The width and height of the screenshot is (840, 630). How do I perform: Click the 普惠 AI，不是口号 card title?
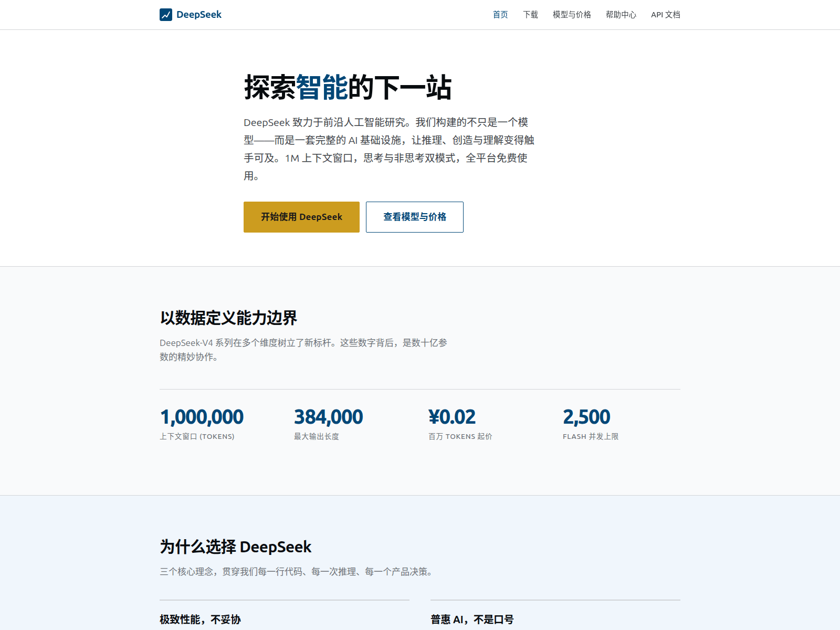point(472,619)
